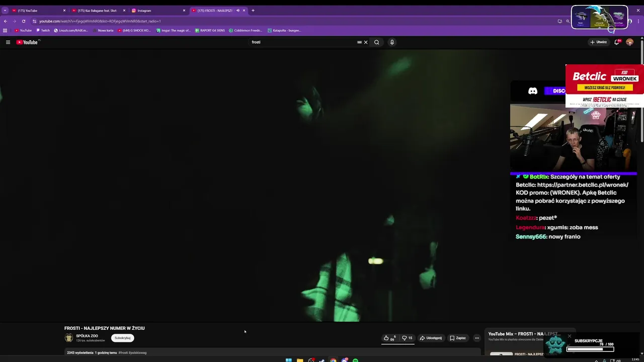Open the RAPORT G4 SKINS bookmark
This screenshot has height=362, width=644.
210,30
